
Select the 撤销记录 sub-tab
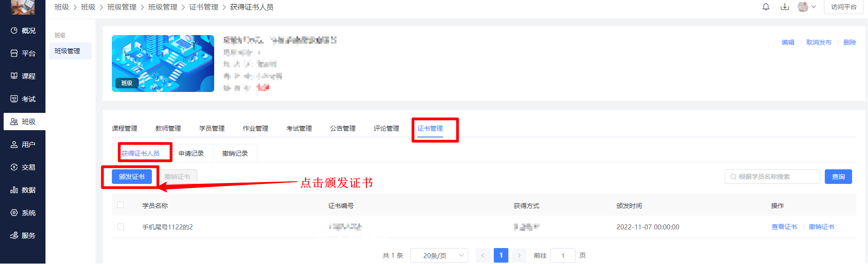click(235, 153)
